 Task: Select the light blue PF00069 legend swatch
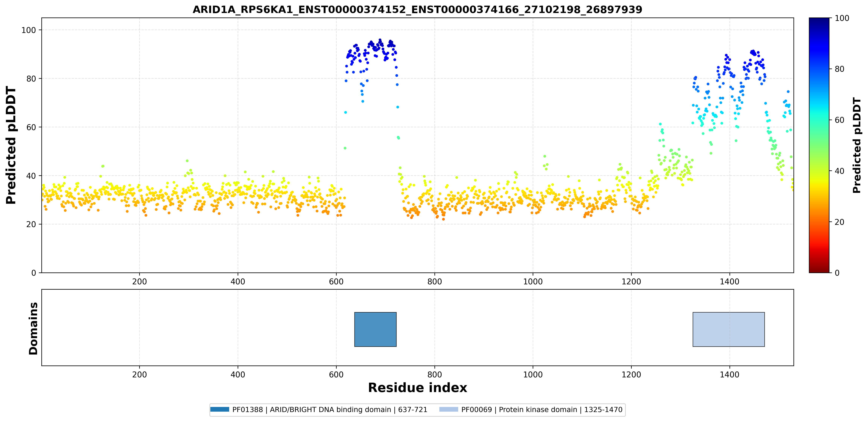(449, 410)
